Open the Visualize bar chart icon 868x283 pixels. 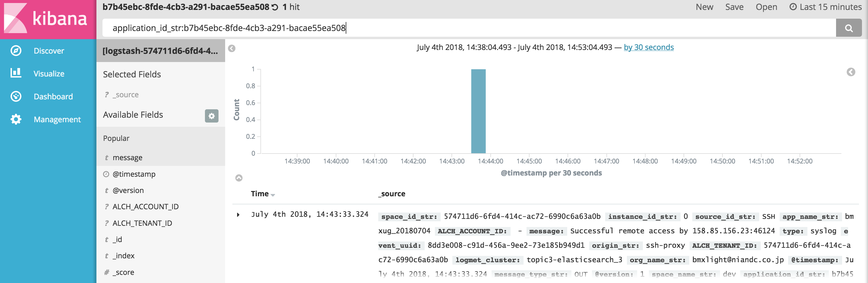click(x=16, y=73)
